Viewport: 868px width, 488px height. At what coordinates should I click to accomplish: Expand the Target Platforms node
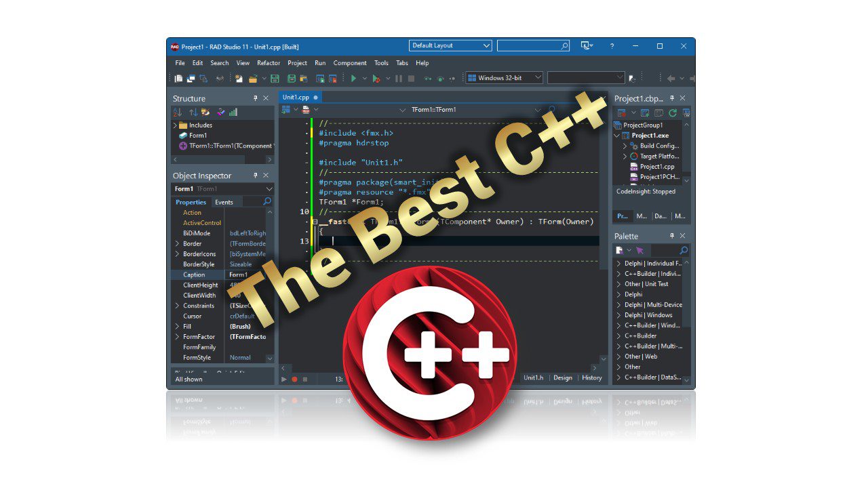[x=625, y=156]
